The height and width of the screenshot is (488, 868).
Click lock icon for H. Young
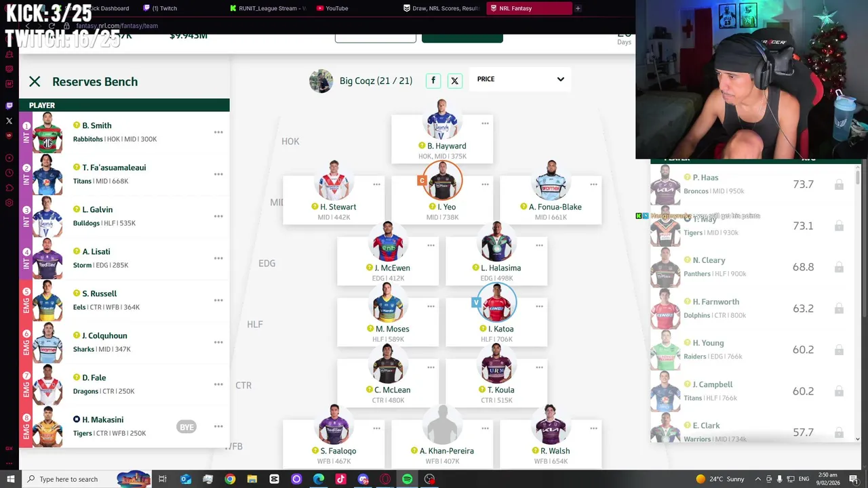point(839,350)
